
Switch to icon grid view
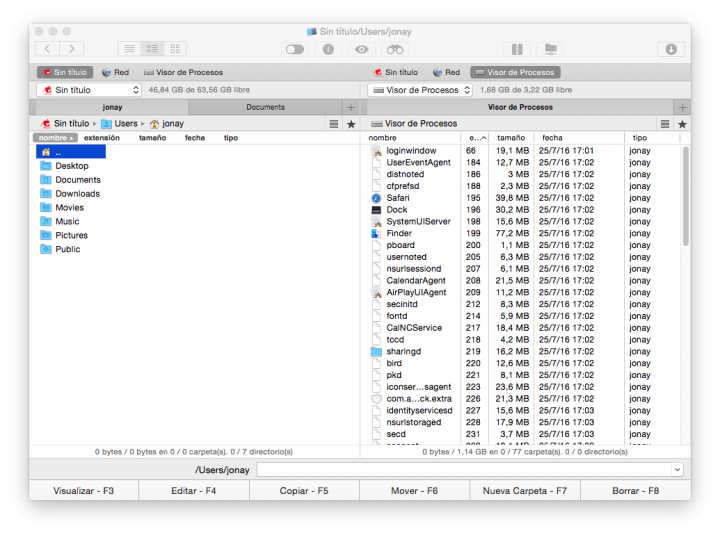(175, 49)
